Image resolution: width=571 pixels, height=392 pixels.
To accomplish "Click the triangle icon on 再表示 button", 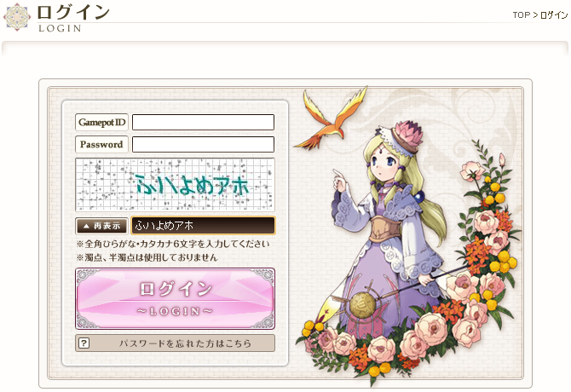I will click(86, 226).
